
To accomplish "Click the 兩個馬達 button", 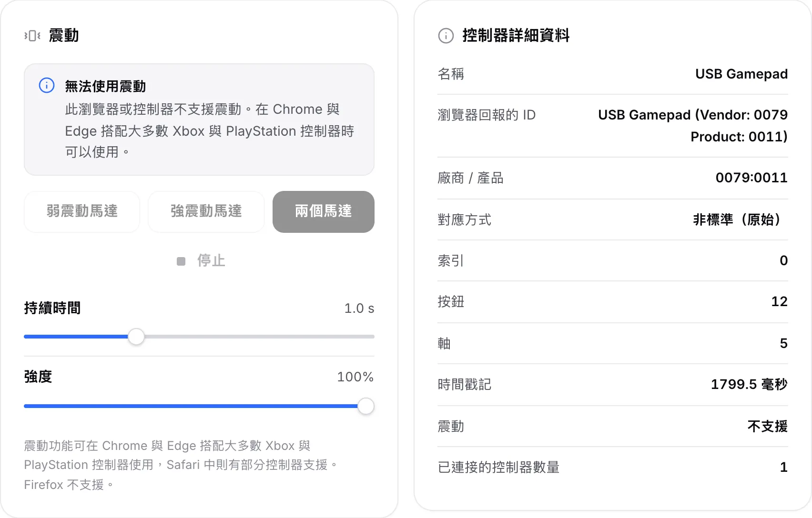I will (x=324, y=211).
